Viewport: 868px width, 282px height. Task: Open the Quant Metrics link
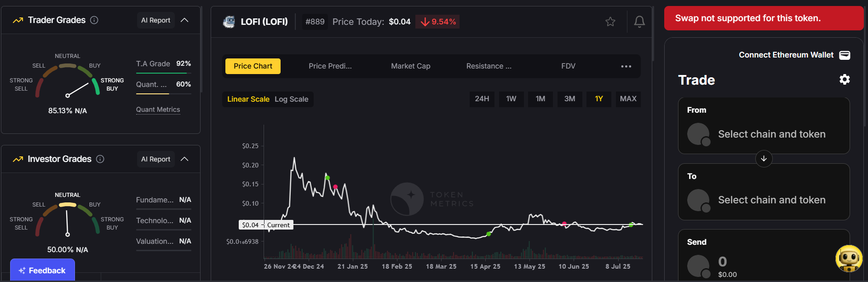coord(158,109)
